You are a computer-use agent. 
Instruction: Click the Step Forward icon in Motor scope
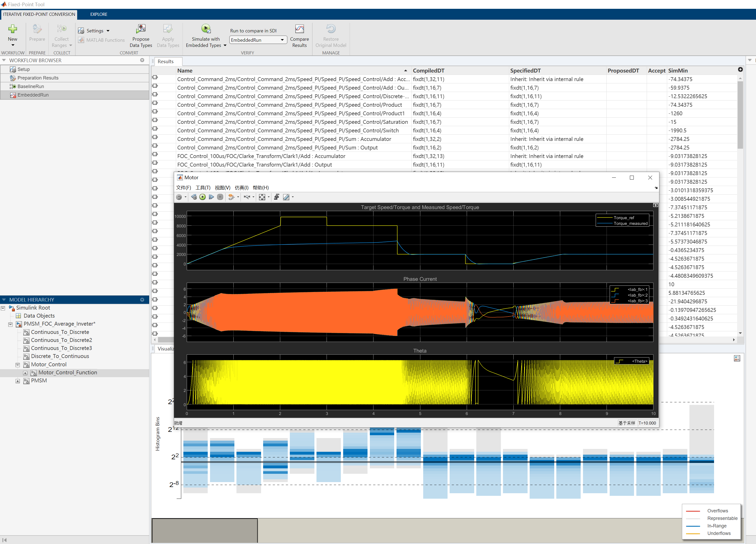211,197
